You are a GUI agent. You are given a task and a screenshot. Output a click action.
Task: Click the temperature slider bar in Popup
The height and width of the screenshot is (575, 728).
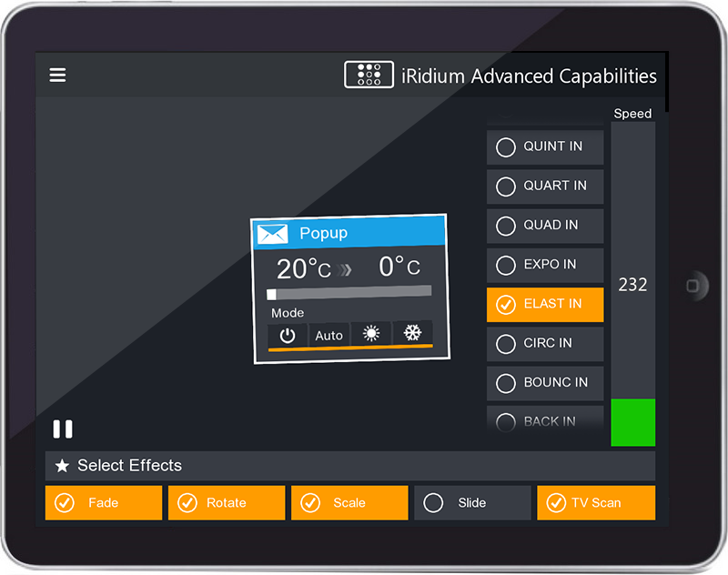pos(349,293)
